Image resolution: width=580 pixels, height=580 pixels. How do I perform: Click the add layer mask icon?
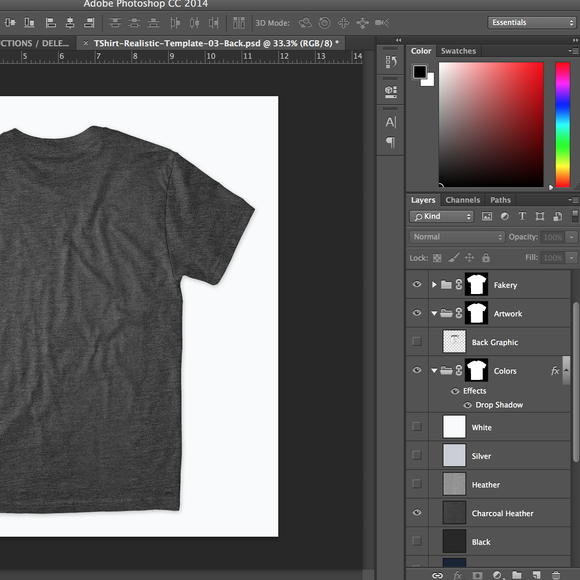click(x=478, y=575)
